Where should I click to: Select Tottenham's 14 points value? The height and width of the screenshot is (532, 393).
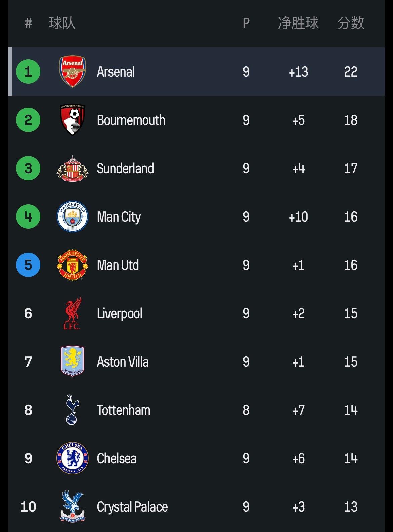click(351, 410)
